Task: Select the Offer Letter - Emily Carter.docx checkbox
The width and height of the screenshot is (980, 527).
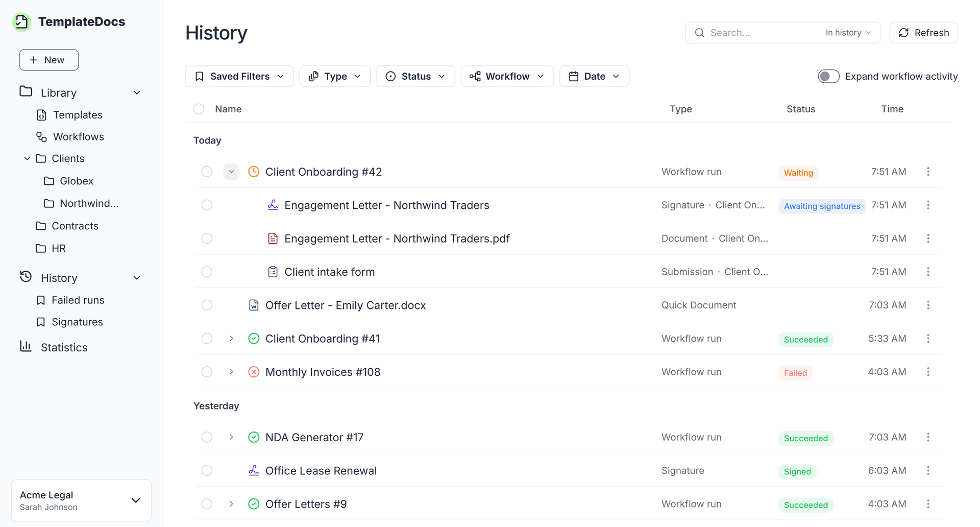Action: [x=207, y=305]
